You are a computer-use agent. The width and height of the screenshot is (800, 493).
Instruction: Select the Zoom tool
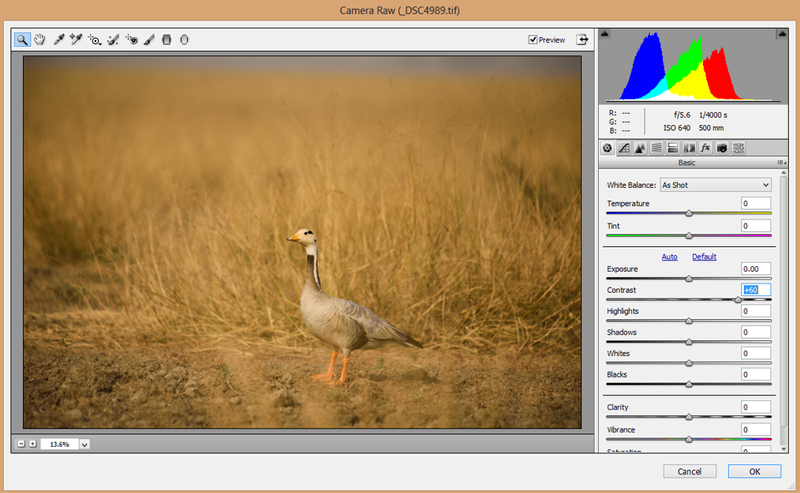click(22, 40)
